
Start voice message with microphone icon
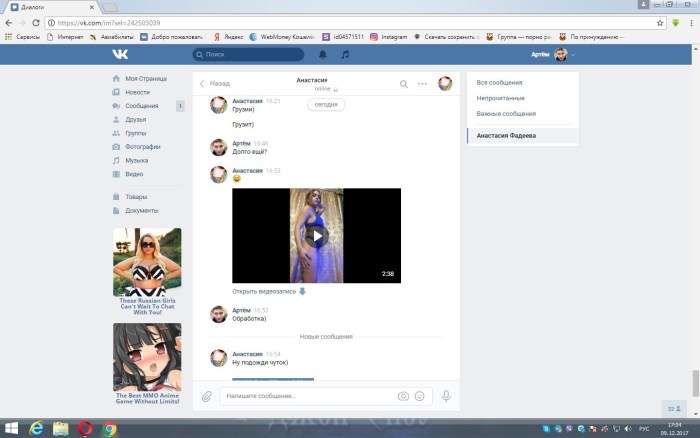446,396
